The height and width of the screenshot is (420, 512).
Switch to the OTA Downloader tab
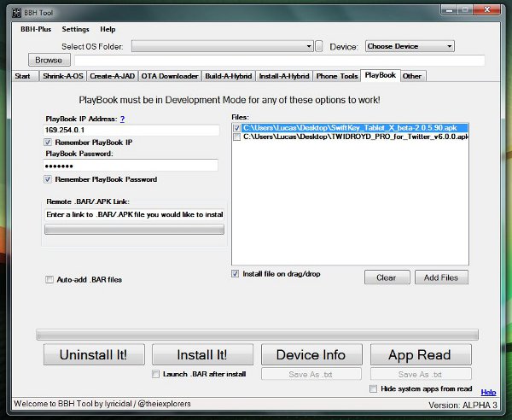click(170, 76)
